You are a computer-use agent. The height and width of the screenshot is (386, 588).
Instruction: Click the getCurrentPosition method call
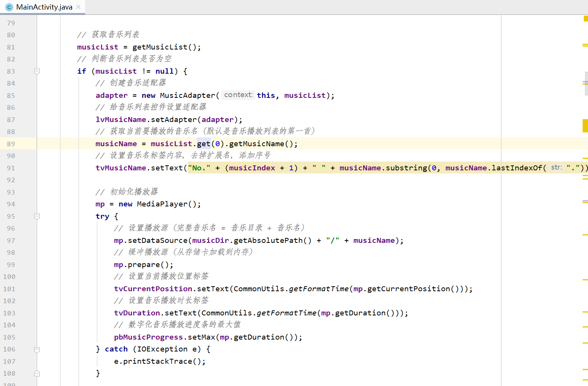coord(409,289)
